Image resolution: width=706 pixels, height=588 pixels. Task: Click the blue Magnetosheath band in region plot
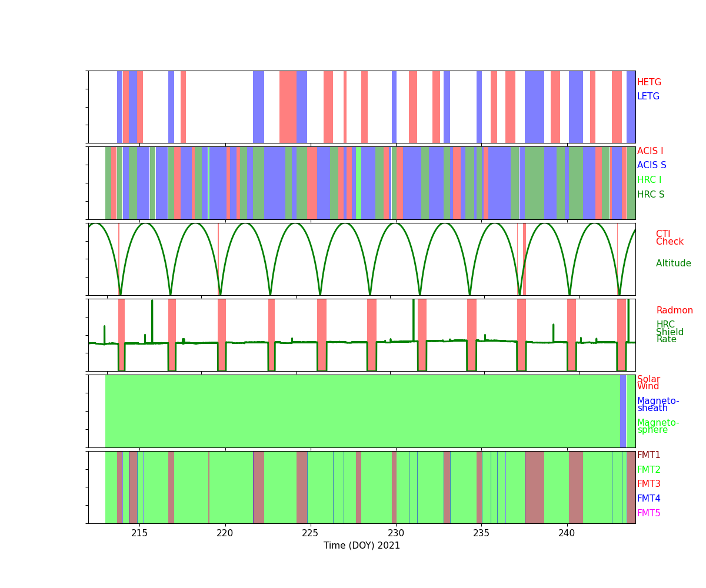tap(623, 411)
